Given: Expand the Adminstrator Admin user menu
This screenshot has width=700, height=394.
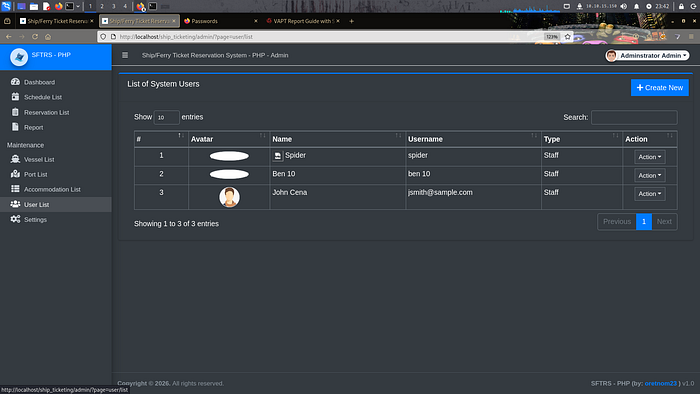Looking at the screenshot, I should pos(647,55).
